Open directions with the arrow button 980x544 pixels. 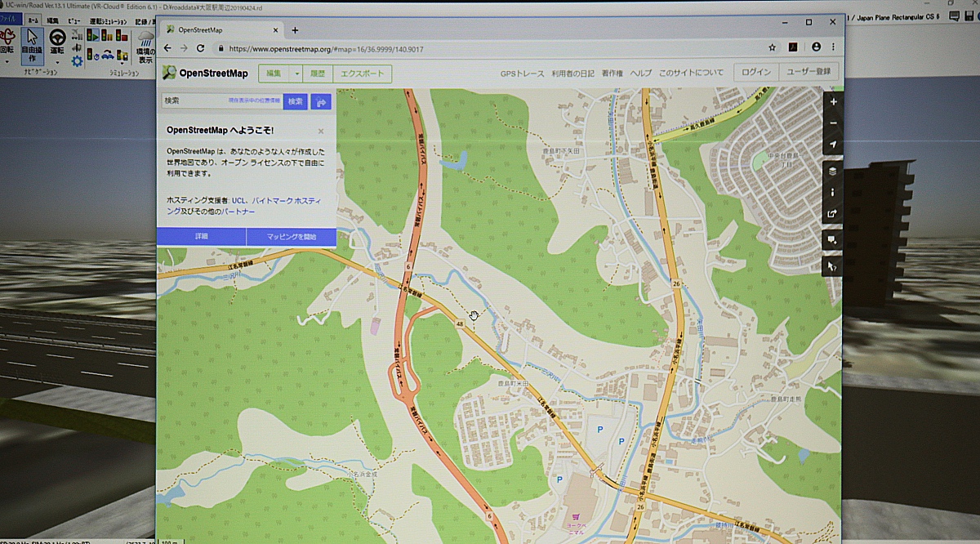pyautogui.click(x=321, y=101)
